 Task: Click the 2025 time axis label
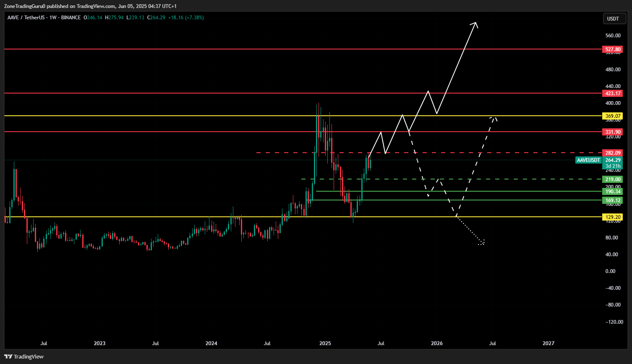tap(325, 343)
